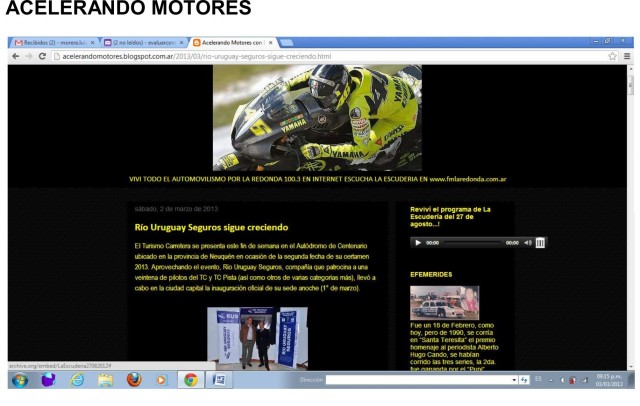Click the browser Forward arrow
This screenshot has height=406, width=640.
tap(28, 57)
